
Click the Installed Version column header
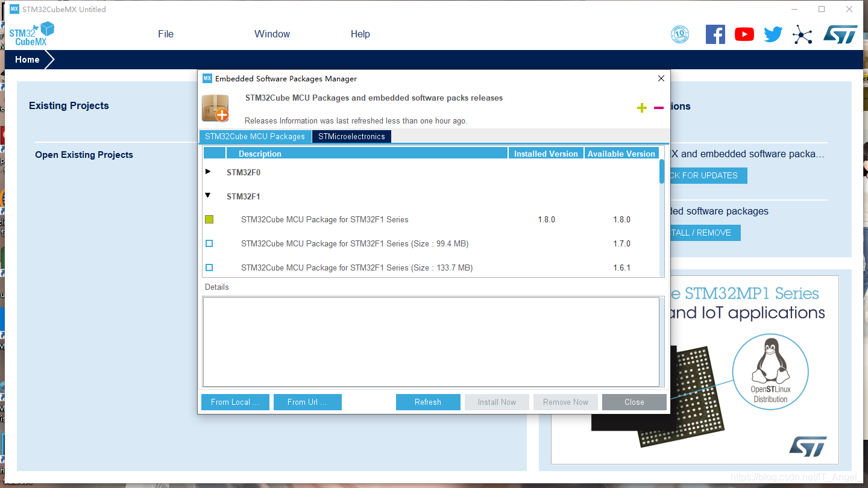pos(546,154)
